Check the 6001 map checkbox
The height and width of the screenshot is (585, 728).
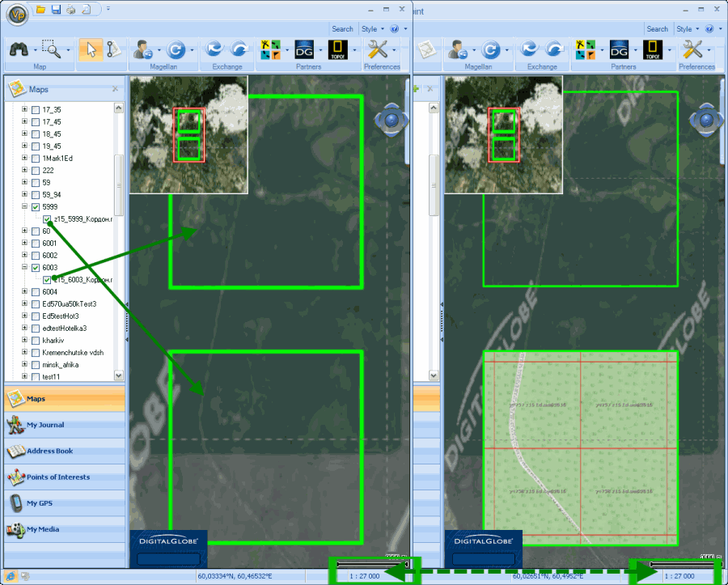click(x=36, y=244)
